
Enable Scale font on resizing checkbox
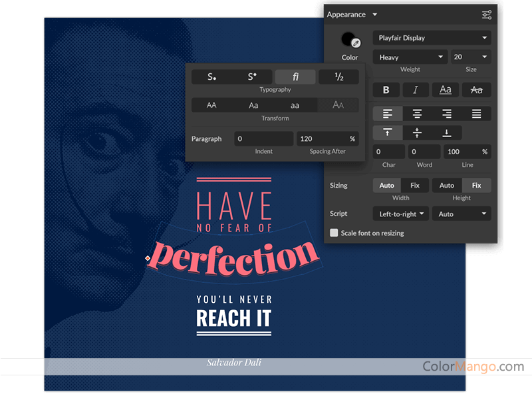click(334, 233)
